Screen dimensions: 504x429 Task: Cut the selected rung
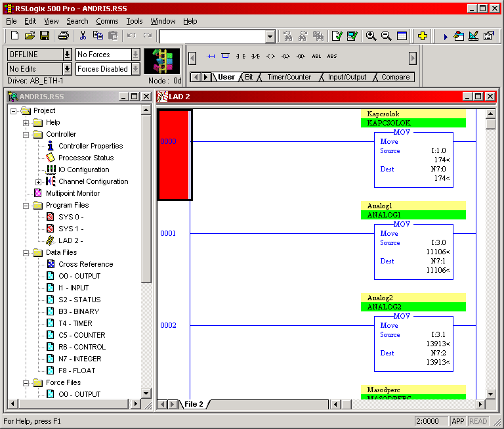click(83, 35)
